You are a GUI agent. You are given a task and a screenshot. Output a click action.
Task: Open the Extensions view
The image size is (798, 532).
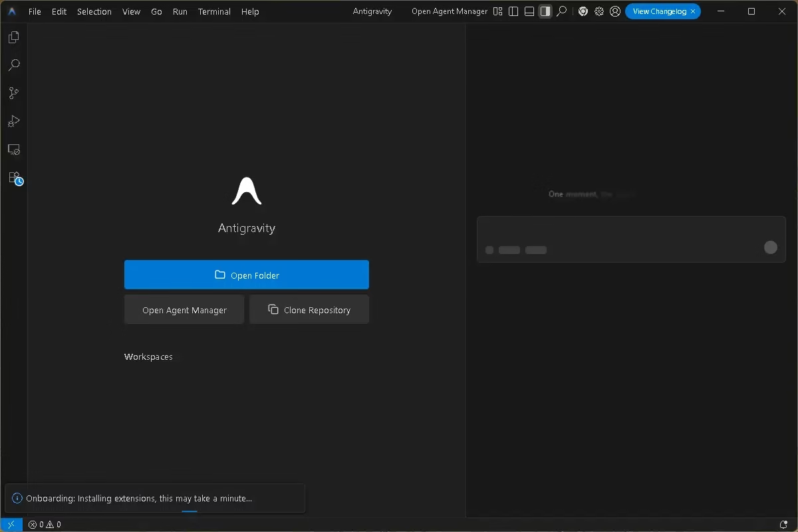click(x=15, y=178)
